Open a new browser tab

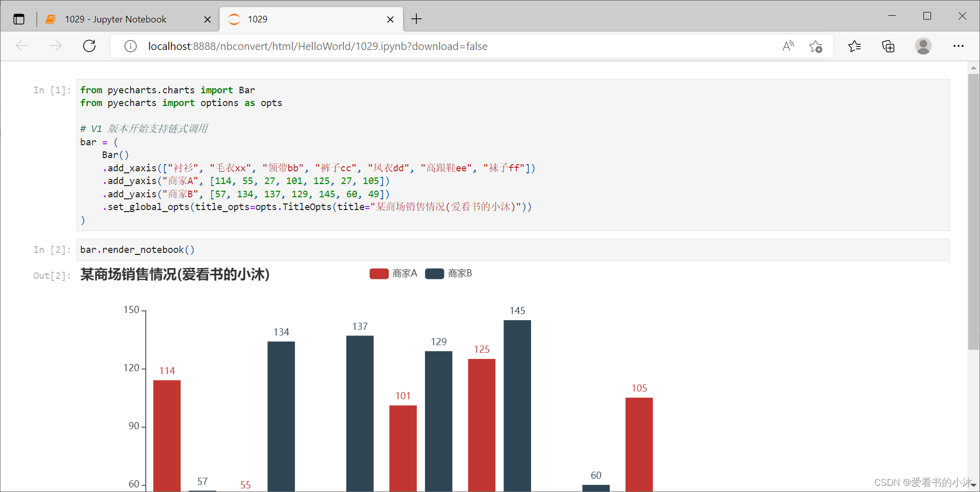(x=416, y=19)
